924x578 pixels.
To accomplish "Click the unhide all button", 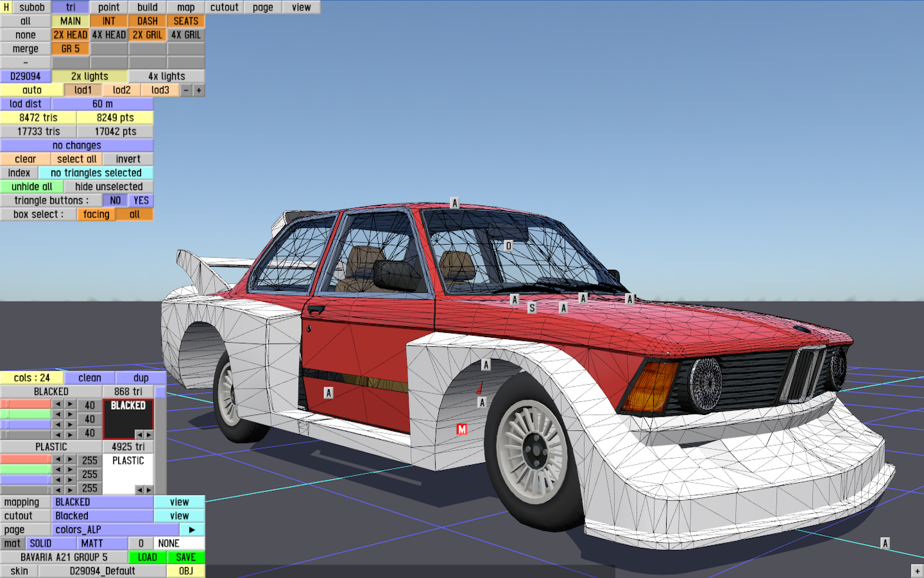I will (x=32, y=187).
